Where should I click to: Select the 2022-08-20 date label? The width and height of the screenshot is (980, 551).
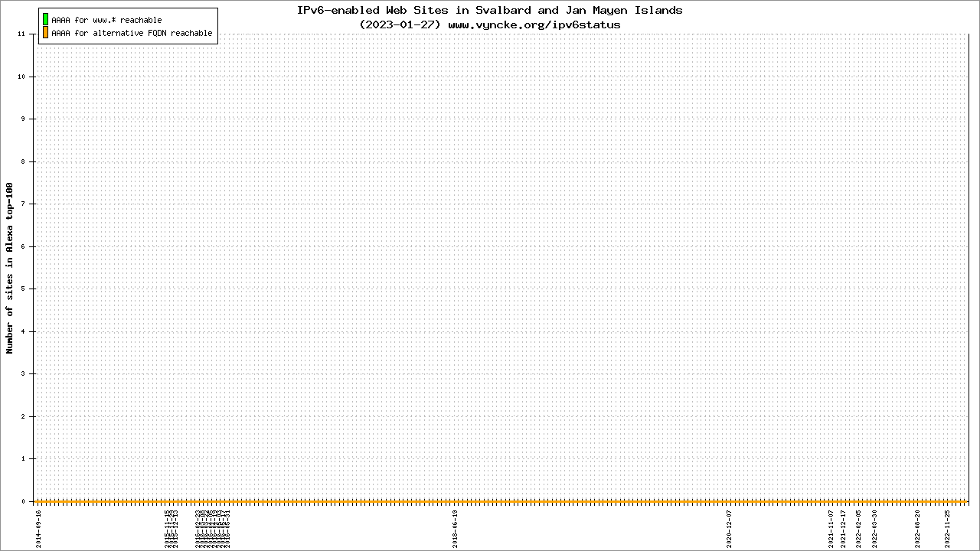click(x=918, y=529)
